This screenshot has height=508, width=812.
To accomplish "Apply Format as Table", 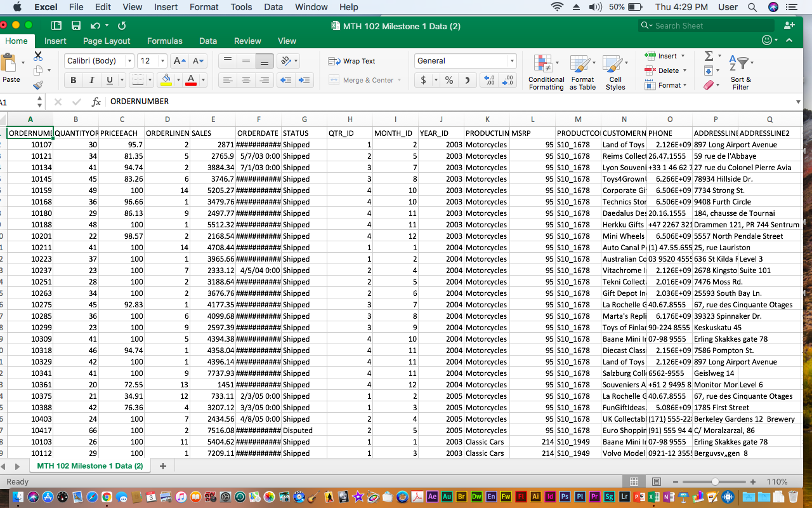I will [x=582, y=72].
